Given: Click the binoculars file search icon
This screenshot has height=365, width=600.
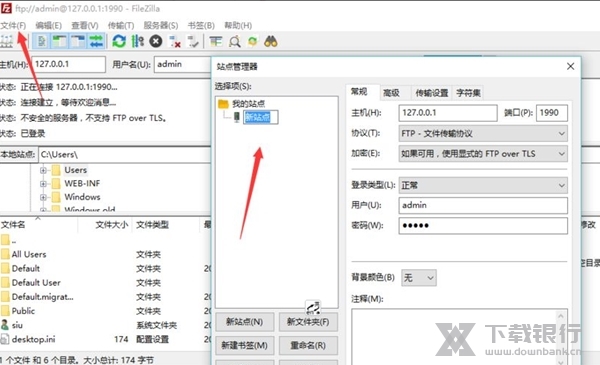Looking at the screenshot, I should point(271,41).
